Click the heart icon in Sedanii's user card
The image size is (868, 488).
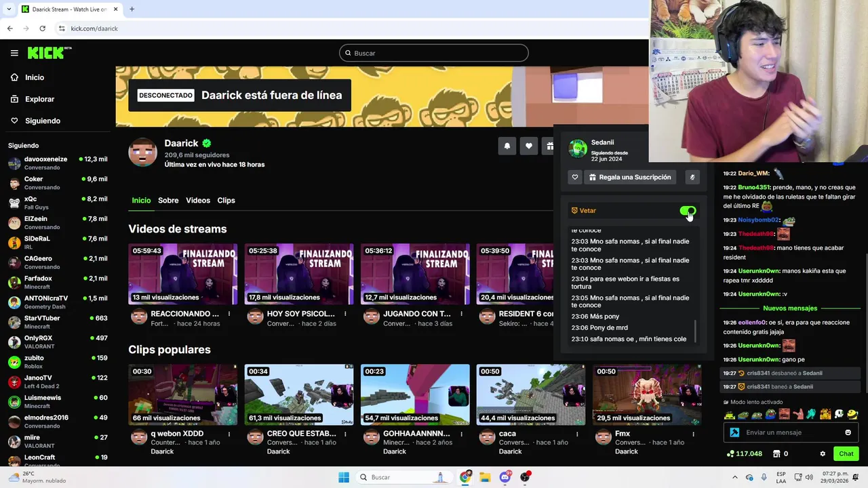[x=575, y=178]
